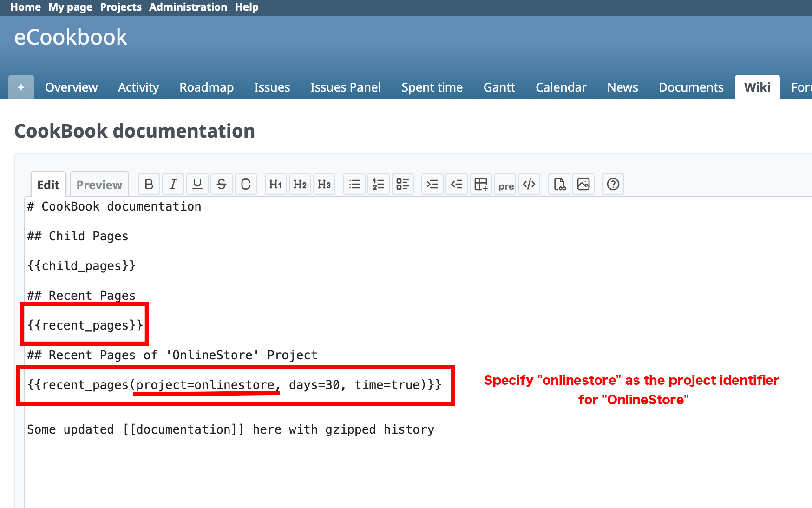Image resolution: width=812 pixels, height=508 pixels.
Task: Open the text formatting help icon
Action: 613,185
